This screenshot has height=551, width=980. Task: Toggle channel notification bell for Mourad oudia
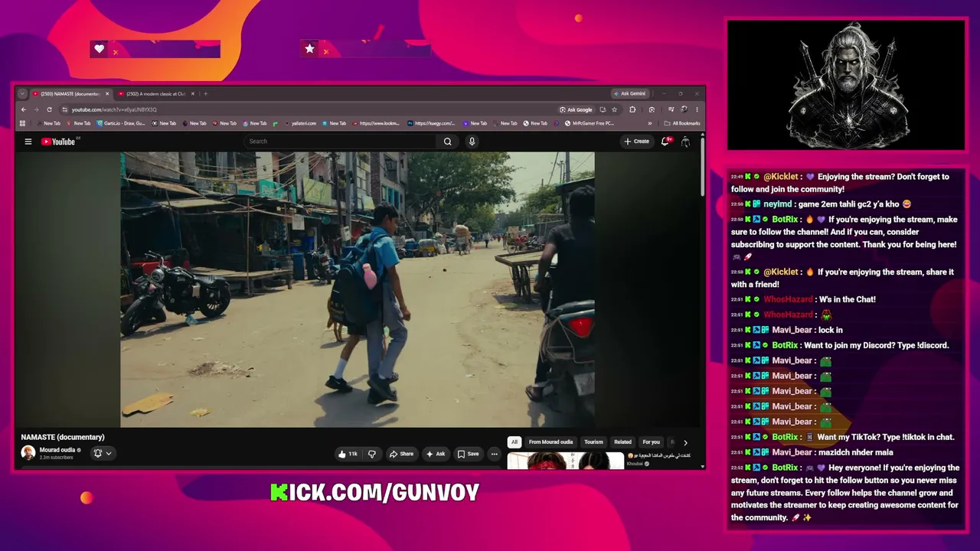pyautogui.click(x=103, y=453)
